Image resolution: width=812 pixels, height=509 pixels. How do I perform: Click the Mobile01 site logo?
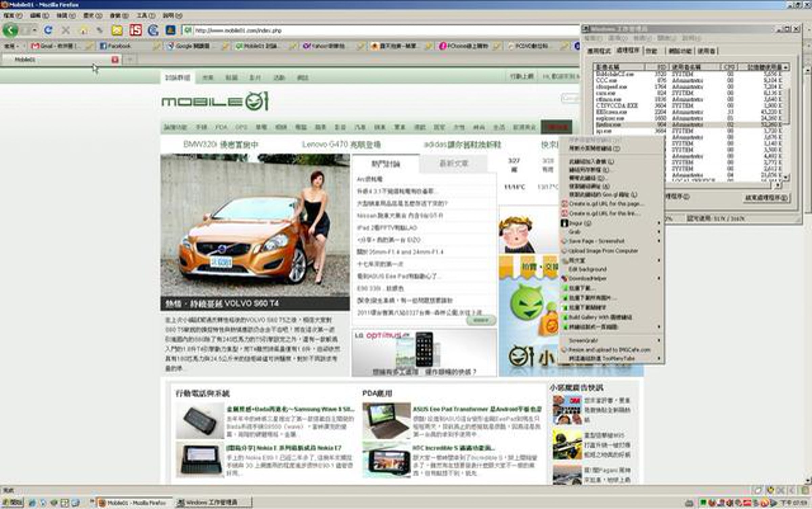(215, 101)
